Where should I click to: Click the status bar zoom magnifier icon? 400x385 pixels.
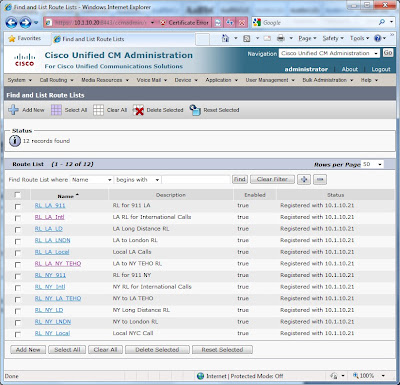[356, 376]
